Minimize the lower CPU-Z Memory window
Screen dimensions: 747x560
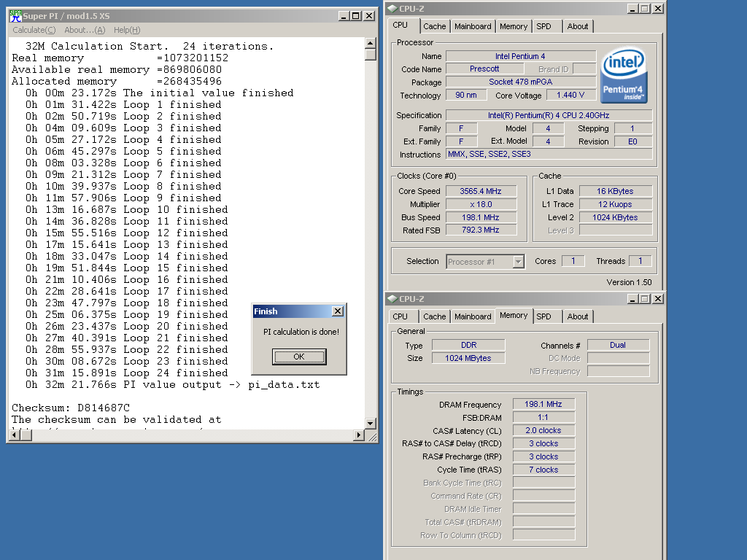(x=632, y=298)
